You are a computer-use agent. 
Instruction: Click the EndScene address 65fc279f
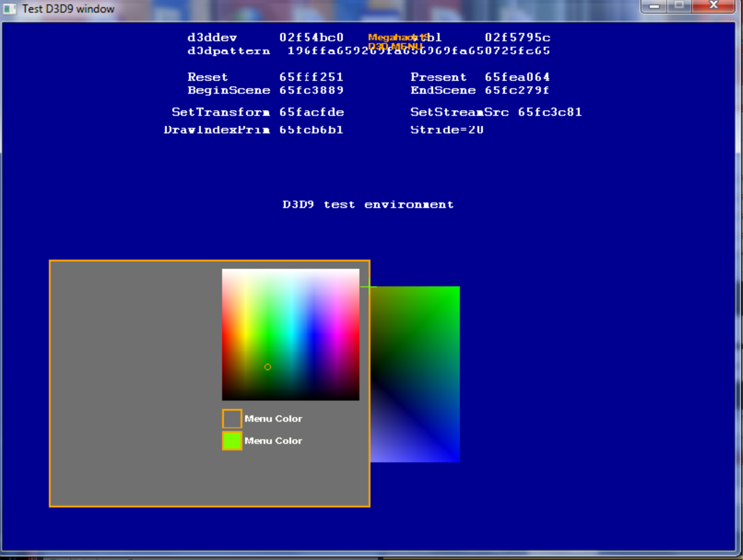pos(517,90)
